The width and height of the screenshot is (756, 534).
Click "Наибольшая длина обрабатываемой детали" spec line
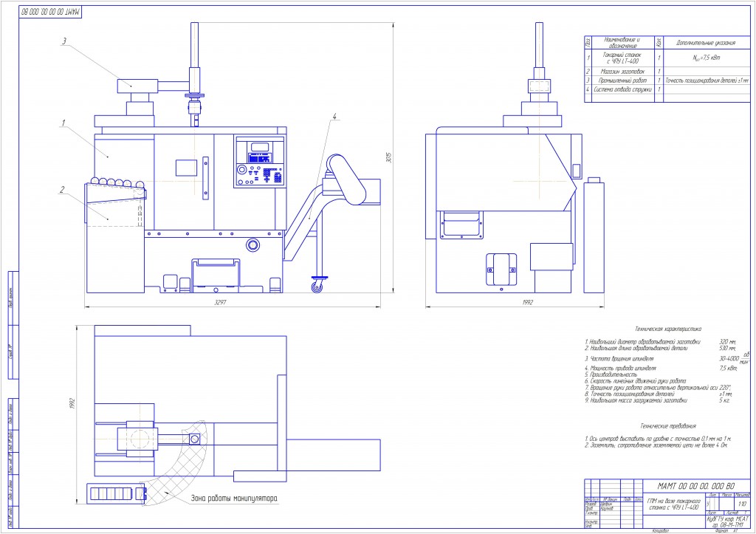[636, 349]
